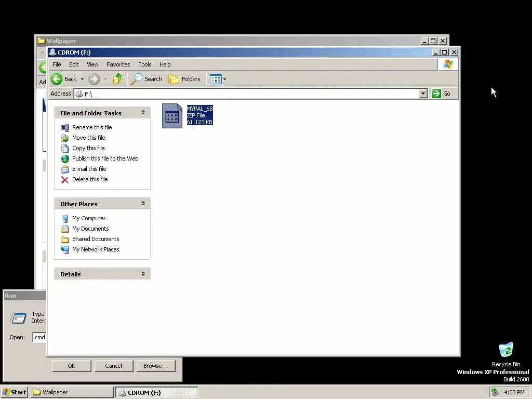Open My Network Places link

[96, 249]
